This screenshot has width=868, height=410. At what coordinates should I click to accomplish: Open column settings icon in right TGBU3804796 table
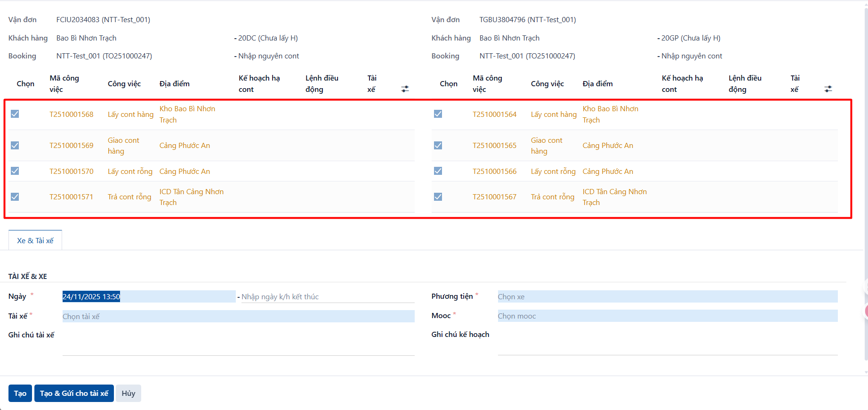(x=828, y=89)
